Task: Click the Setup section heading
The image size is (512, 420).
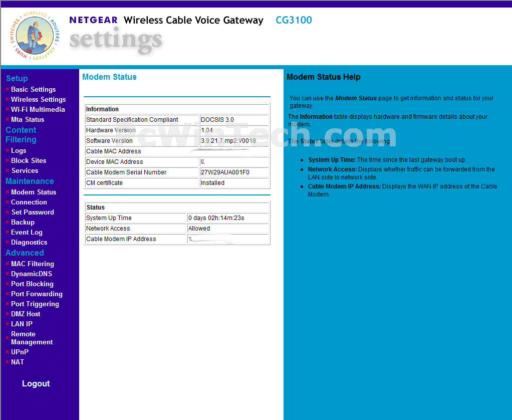Action: [17, 78]
